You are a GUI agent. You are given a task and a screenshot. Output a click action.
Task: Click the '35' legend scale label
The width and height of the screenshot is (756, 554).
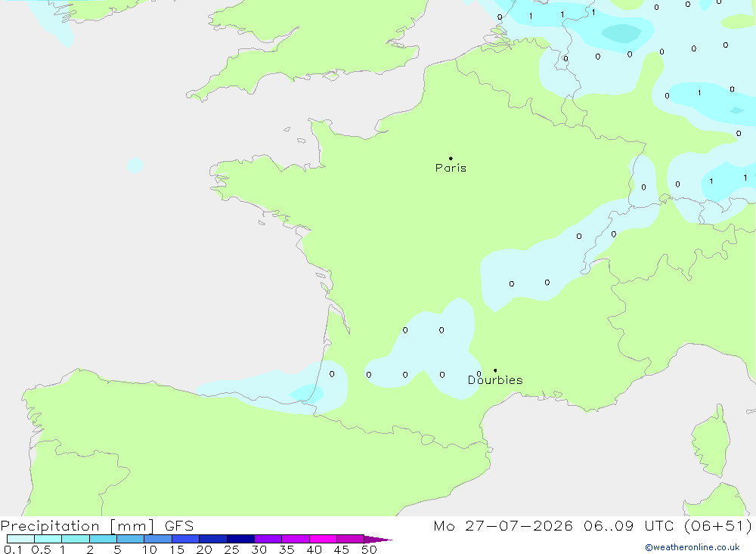tap(287, 549)
